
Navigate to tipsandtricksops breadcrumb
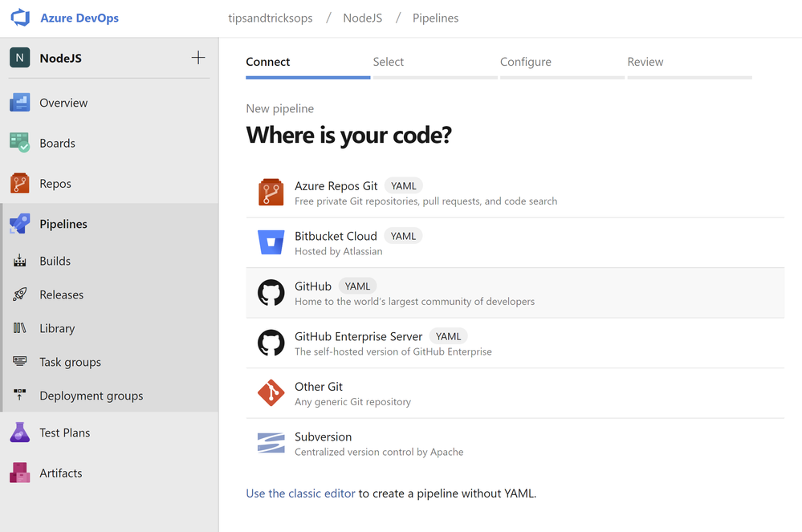coord(270,18)
